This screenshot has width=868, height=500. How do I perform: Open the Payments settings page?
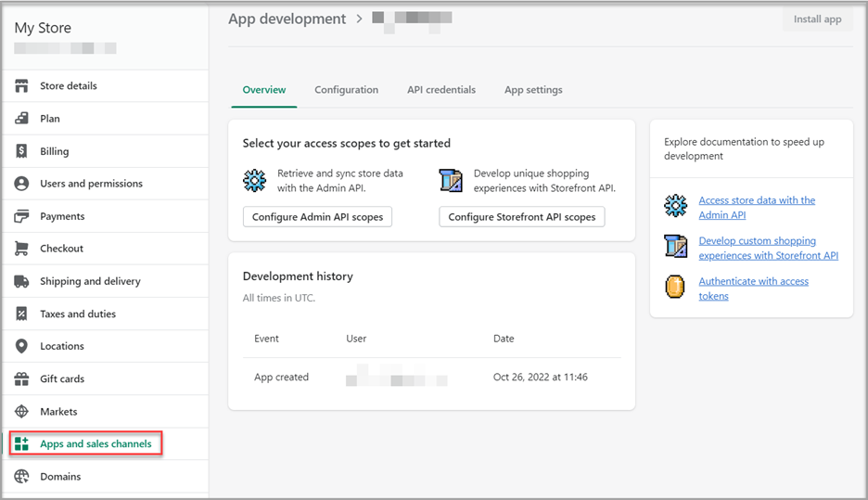click(62, 216)
